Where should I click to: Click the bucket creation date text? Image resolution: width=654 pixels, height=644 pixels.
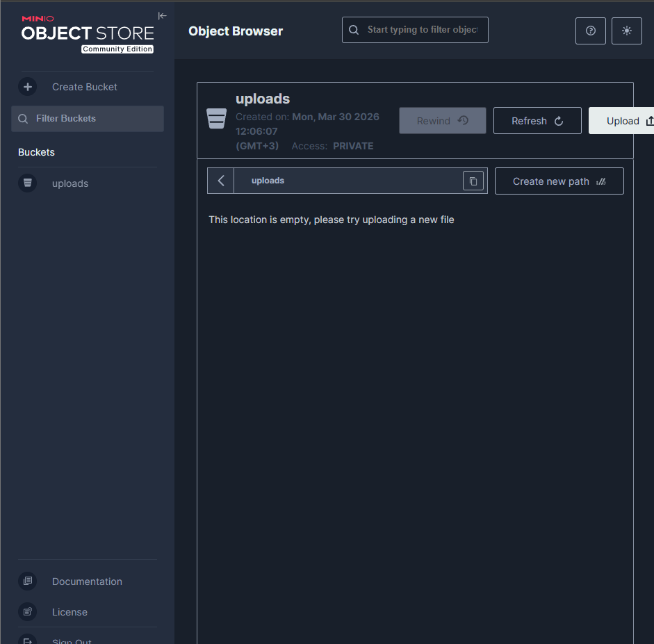tap(307, 131)
